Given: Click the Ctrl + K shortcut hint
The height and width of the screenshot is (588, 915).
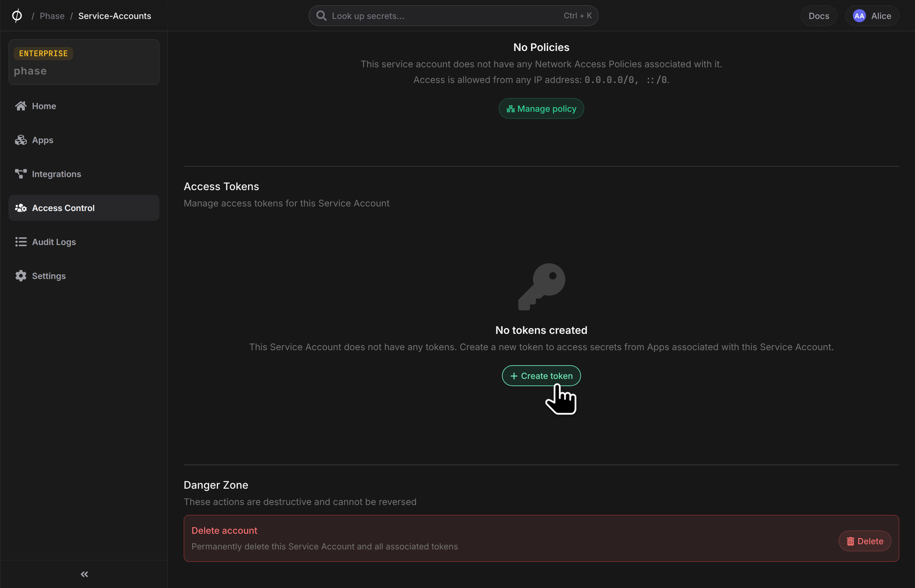Looking at the screenshot, I should pyautogui.click(x=577, y=16).
